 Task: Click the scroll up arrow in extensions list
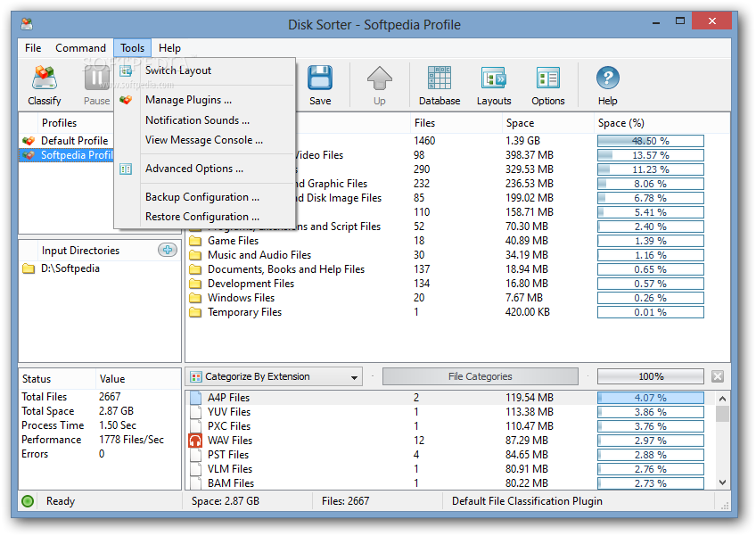[722, 399]
